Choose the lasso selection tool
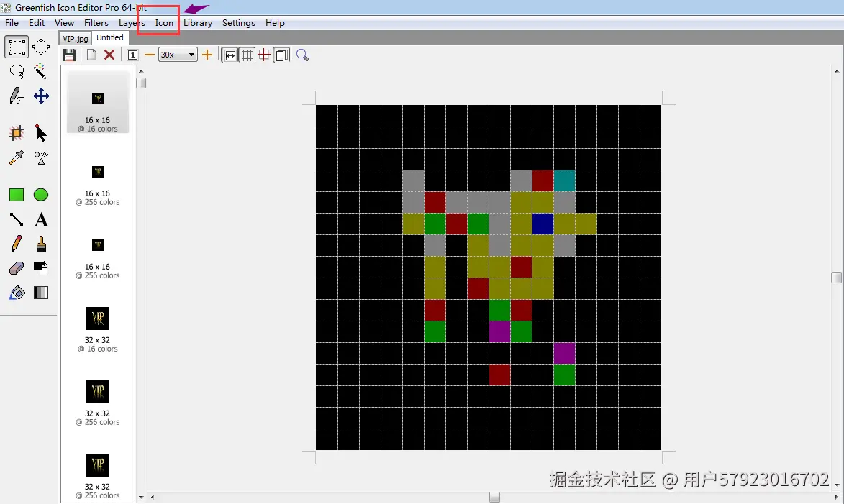844x504 pixels. (x=17, y=72)
